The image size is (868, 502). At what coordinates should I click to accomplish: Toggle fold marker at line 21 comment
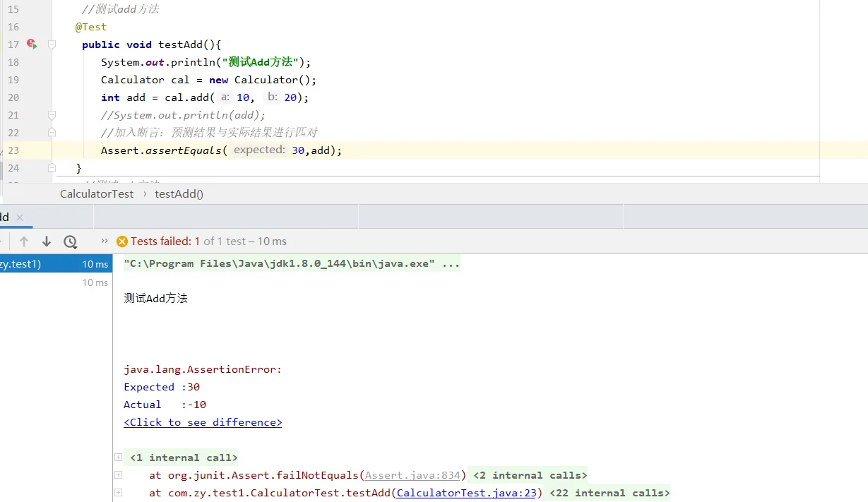(x=52, y=115)
